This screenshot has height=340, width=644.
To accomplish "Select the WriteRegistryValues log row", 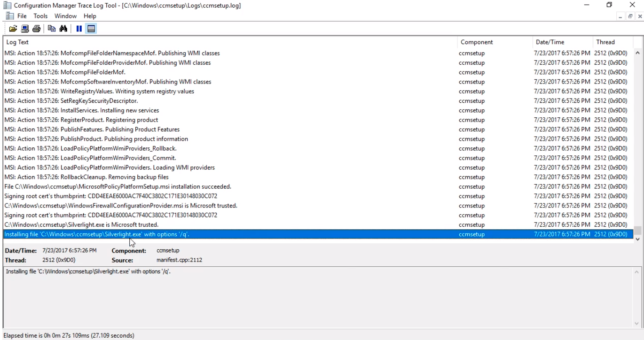I will (x=318, y=91).
